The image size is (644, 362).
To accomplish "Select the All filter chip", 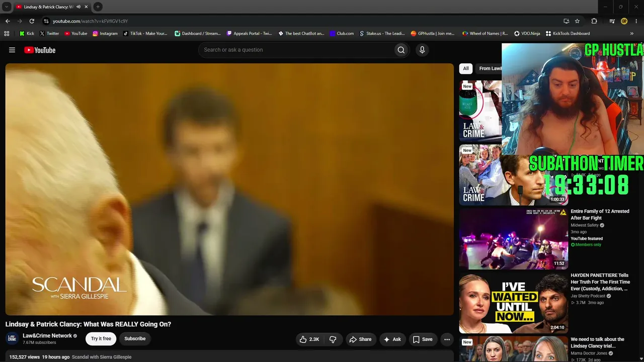I will click(x=466, y=68).
